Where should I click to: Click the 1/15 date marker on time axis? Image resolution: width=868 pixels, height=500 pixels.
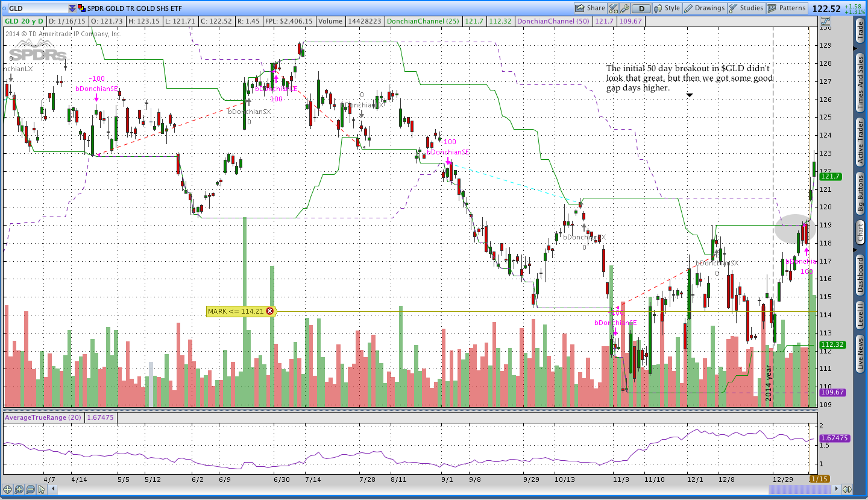tap(819, 479)
